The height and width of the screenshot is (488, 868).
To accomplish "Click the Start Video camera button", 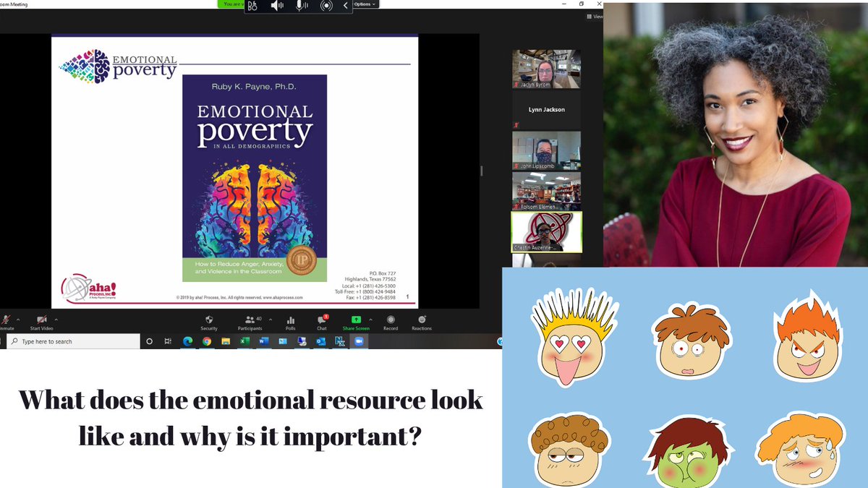I will tap(42, 322).
